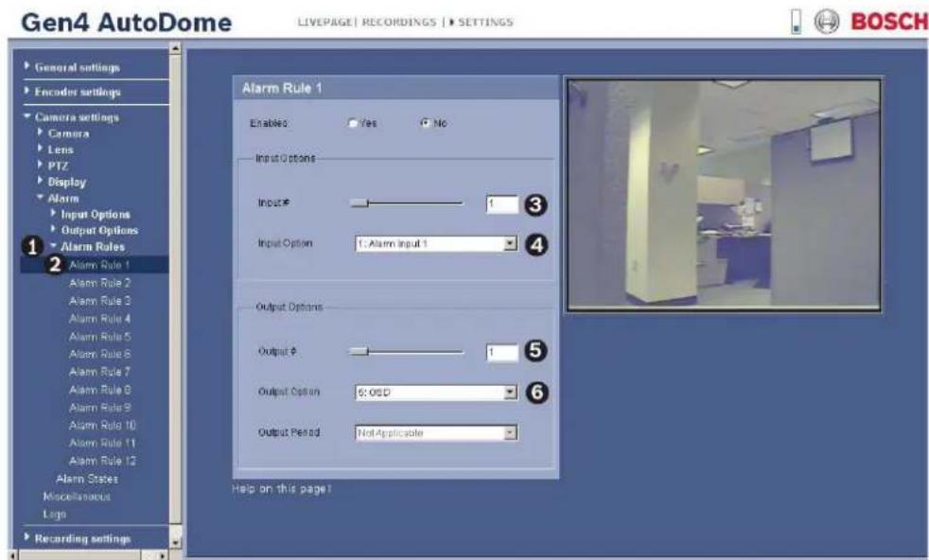
Task: Expand General settings section
Action: click(77, 67)
